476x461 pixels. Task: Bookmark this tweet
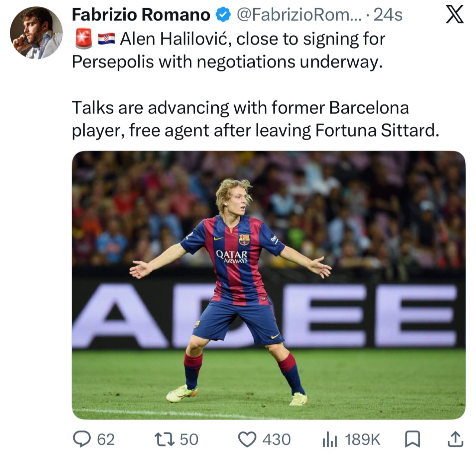(412, 439)
